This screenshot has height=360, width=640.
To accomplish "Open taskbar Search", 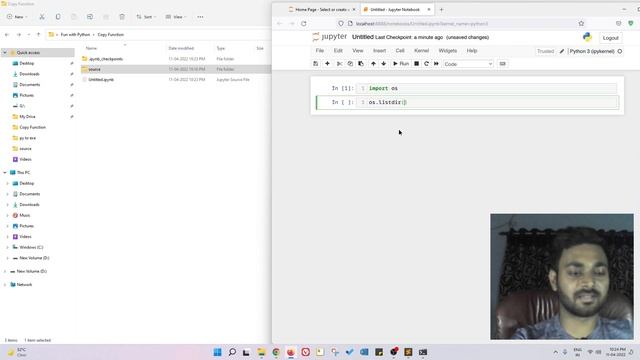I will (x=232, y=352).
